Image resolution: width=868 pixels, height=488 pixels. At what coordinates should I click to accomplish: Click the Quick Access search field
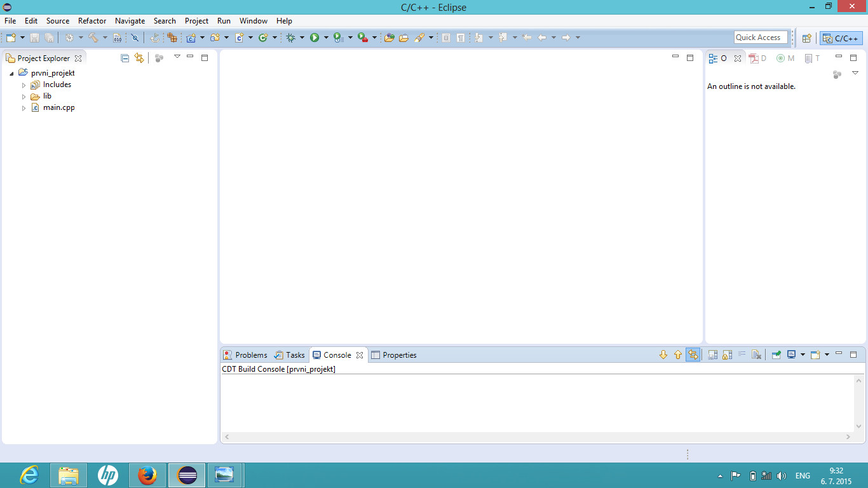pyautogui.click(x=760, y=37)
